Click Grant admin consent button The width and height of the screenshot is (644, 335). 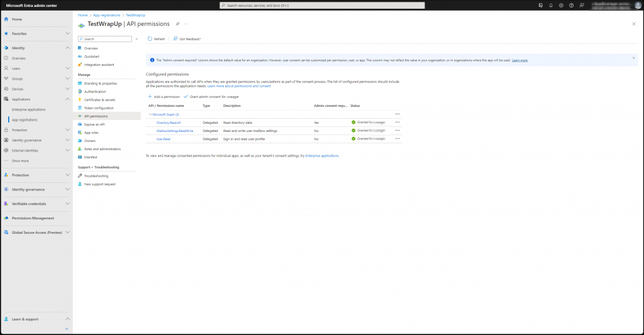(x=211, y=97)
